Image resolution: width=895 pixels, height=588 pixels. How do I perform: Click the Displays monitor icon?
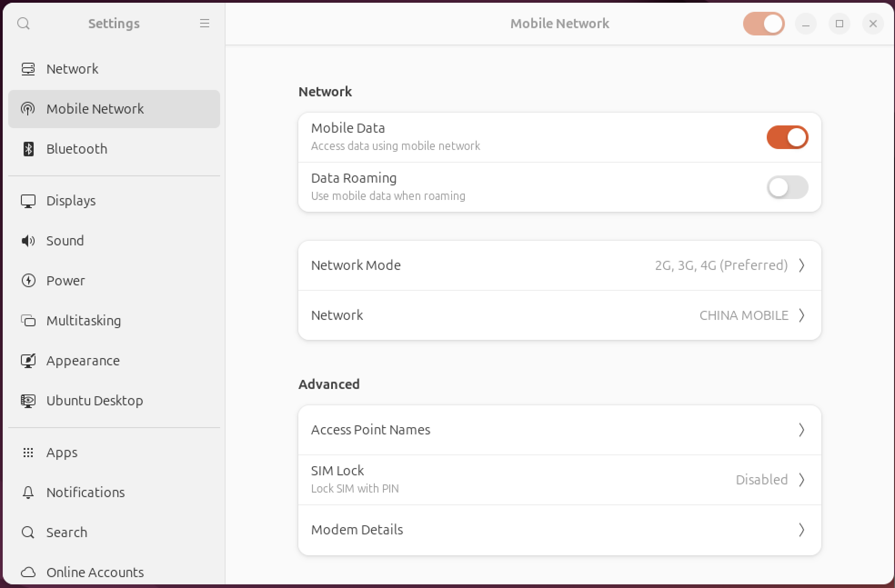click(28, 200)
